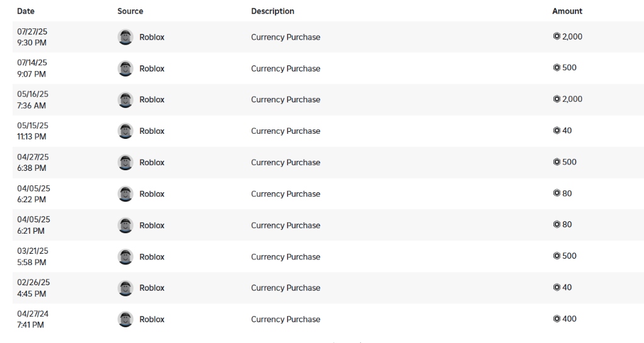Screen dimensions: 644x343
Task: Select the Currency Purchase description dated 05/16/25
Action: (286, 100)
